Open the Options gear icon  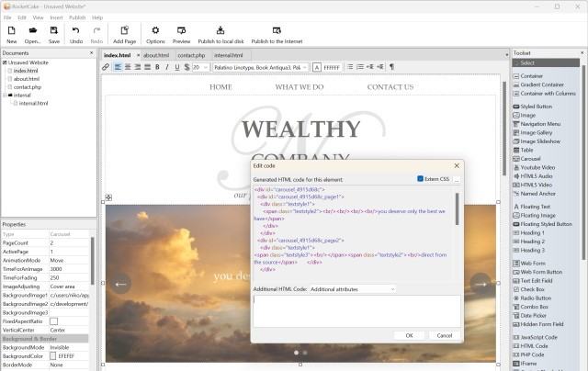click(155, 34)
